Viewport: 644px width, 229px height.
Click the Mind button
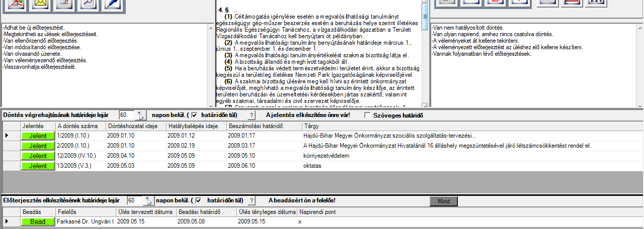(443, 201)
